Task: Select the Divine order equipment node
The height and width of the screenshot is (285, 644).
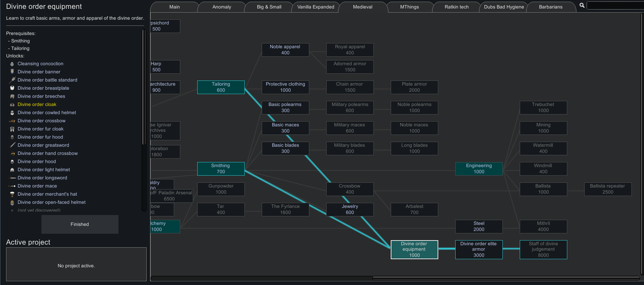Action: (x=415, y=250)
